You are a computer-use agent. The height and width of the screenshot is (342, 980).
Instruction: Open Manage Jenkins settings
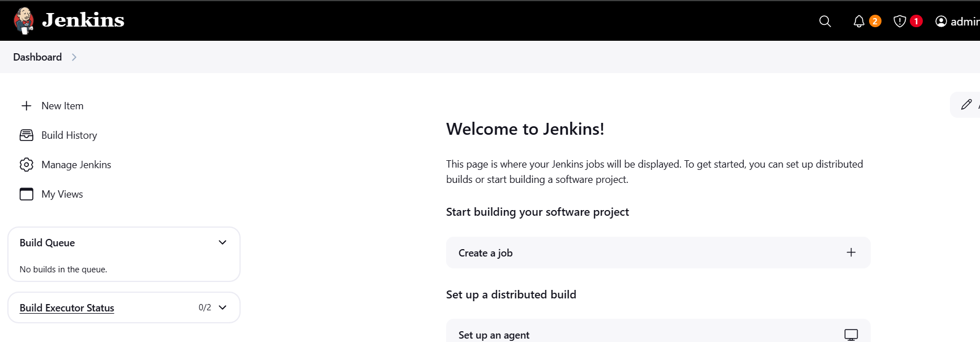click(76, 165)
